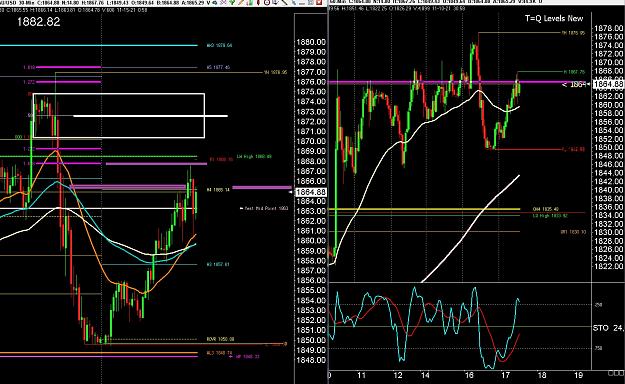This screenshot has width=625, height=384.
Task: Click 1870.00 on the left chart price axis
Action: [311, 142]
